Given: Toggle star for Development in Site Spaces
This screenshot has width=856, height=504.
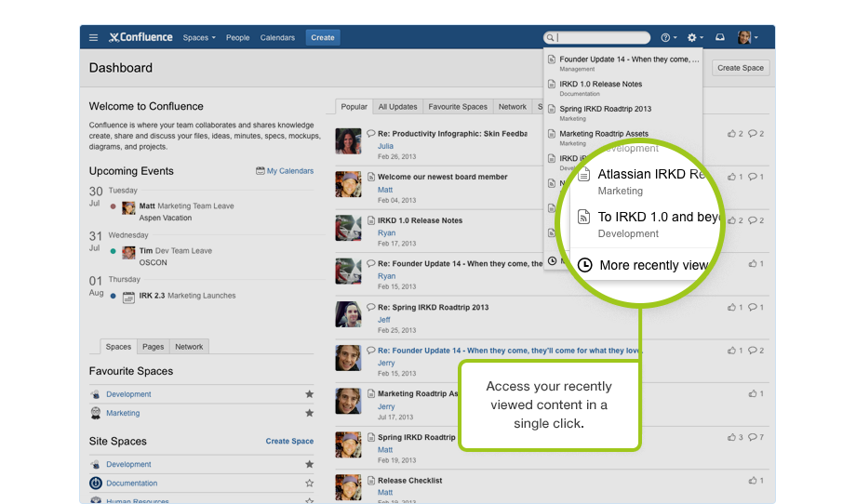Looking at the screenshot, I should [x=309, y=464].
